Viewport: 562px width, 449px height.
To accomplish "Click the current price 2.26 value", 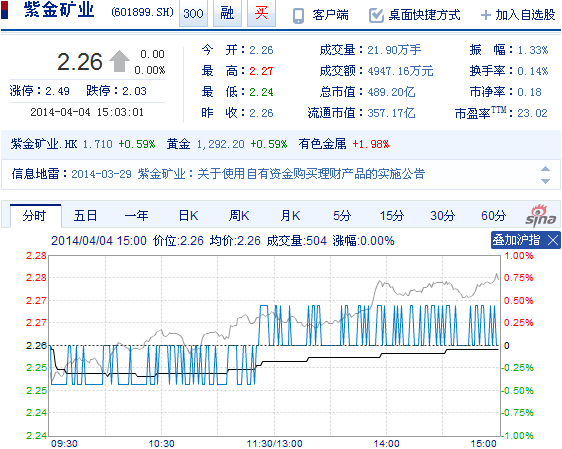I will (x=80, y=62).
